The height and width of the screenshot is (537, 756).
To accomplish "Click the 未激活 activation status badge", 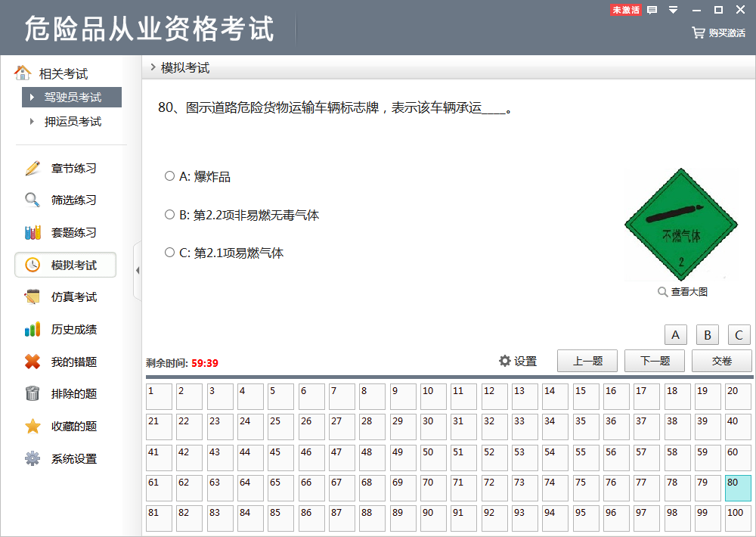I will click(626, 11).
